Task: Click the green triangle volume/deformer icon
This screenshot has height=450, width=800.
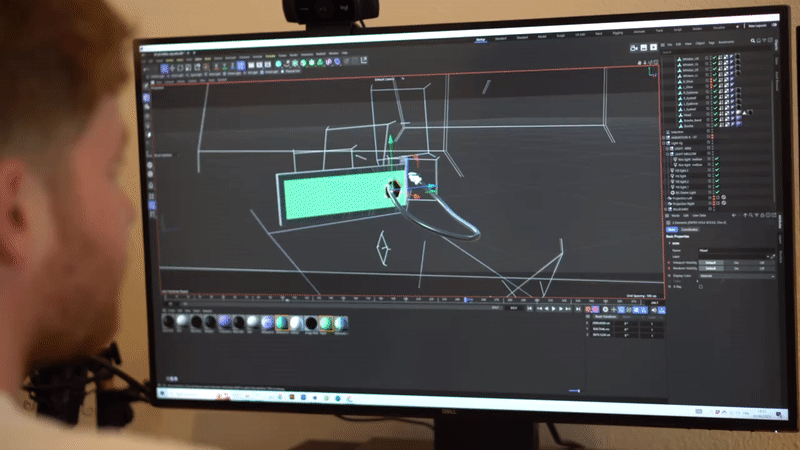Action: 320,63
